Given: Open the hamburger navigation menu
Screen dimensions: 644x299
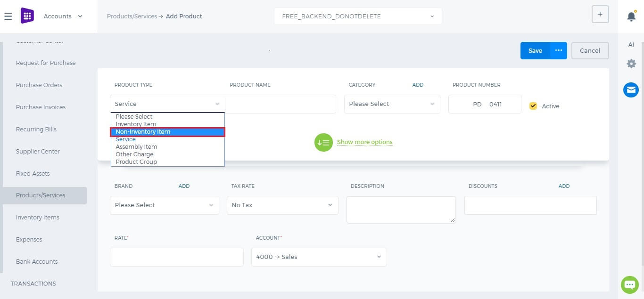Looking at the screenshot, I should point(8,16).
